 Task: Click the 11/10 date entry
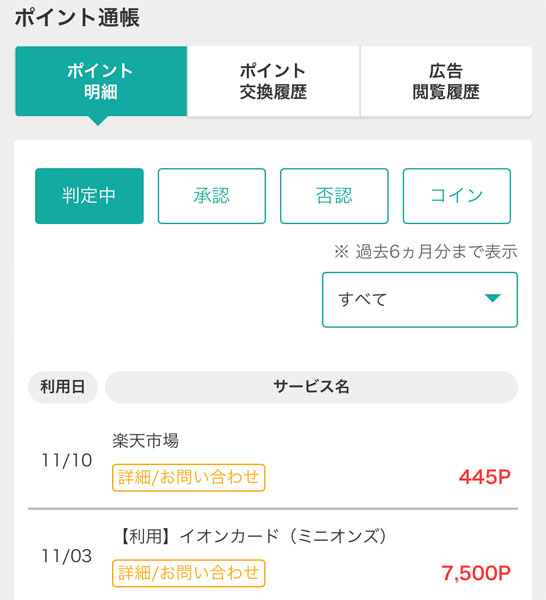[67, 460]
